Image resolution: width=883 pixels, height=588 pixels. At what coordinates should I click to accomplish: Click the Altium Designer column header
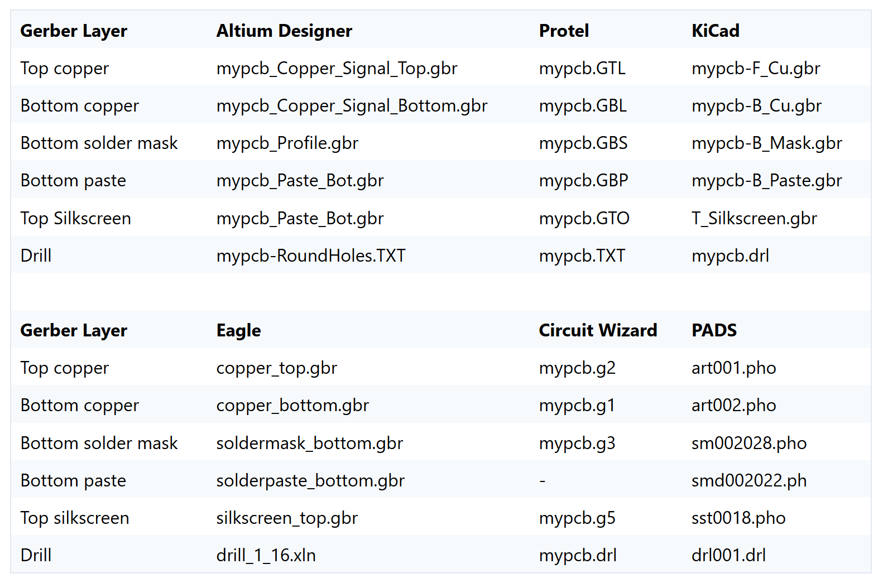pyautogui.click(x=284, y=31)
